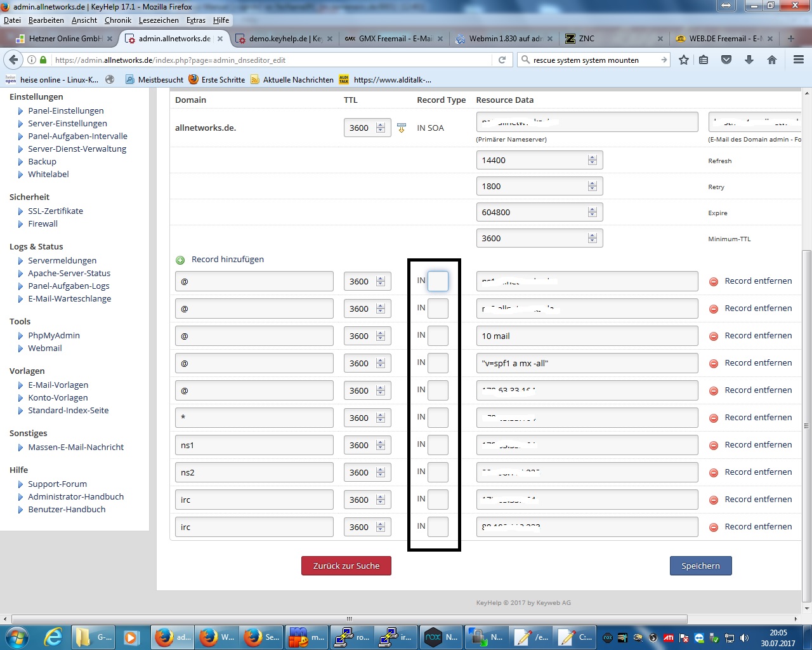Viewport: 812px width, 650px height.
Task: Click the green Record hinzufügen plus icon
Action: (x=180, y=260)
